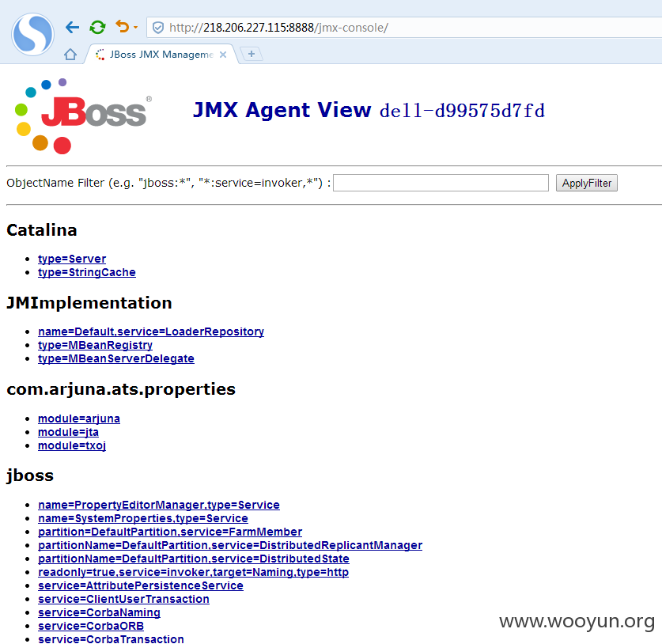Open name=PropertyEditorManager,type=Service link
The image size is (662, 644).
click(x=159, y=505)
